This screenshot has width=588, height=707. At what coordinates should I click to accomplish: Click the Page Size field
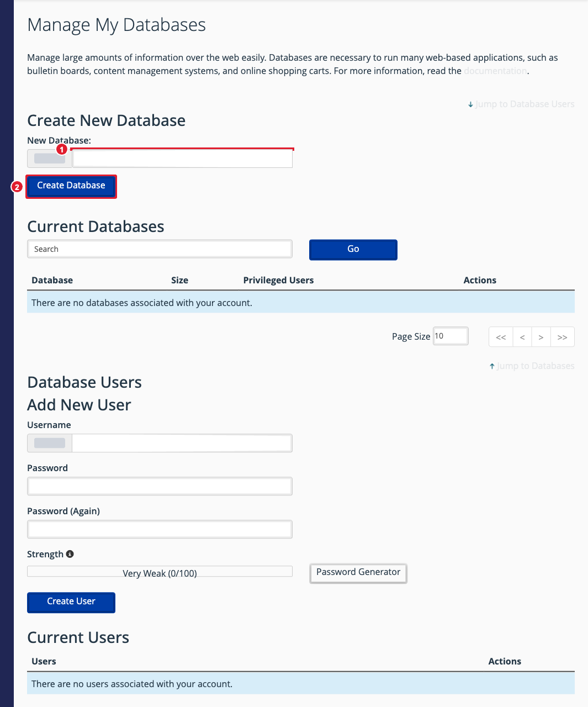click(x=451, y=336)
